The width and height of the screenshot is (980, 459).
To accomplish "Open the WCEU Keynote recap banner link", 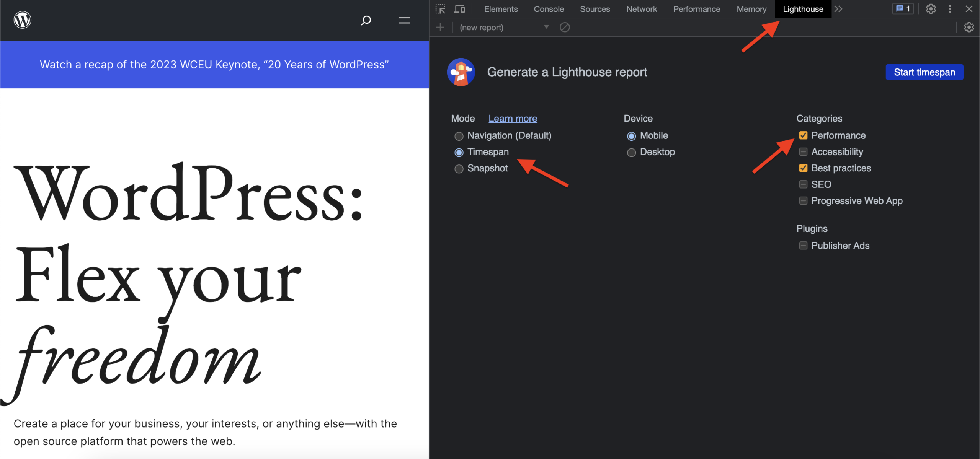I will (214, 65).
